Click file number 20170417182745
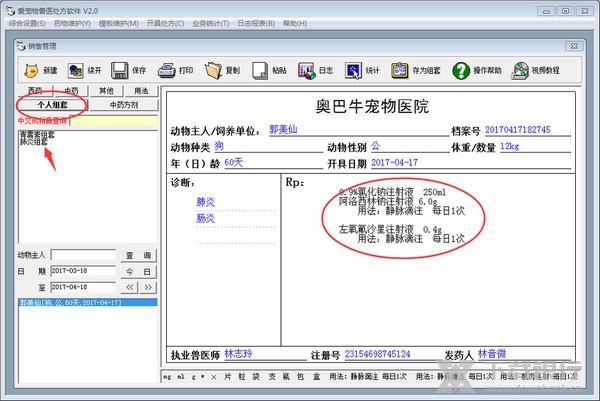 click(x=518, y=130)
